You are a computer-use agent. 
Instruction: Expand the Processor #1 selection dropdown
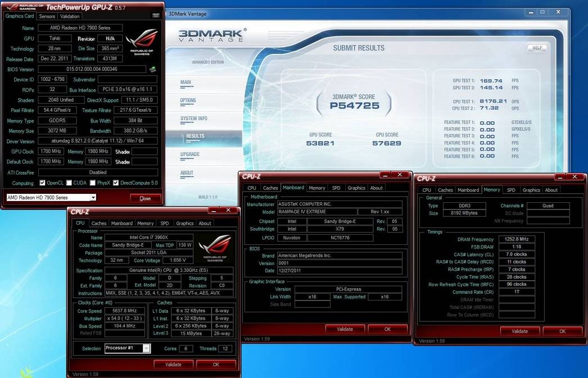click(128, 348)
